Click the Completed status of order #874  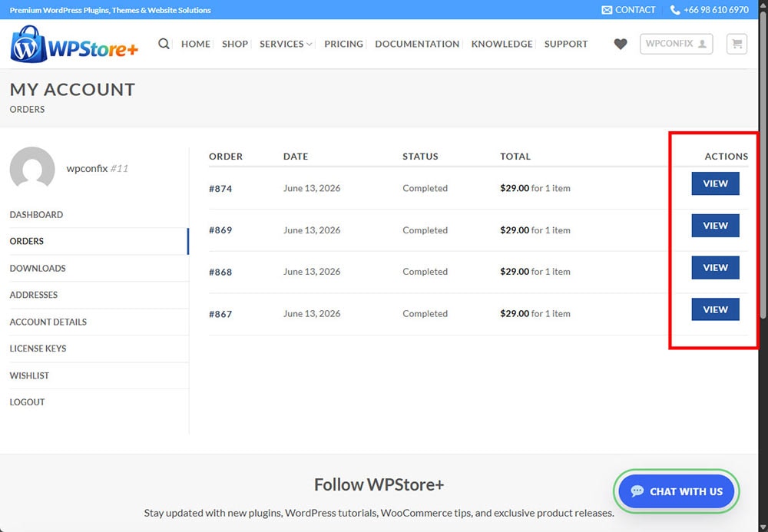(x=425, y=188)
